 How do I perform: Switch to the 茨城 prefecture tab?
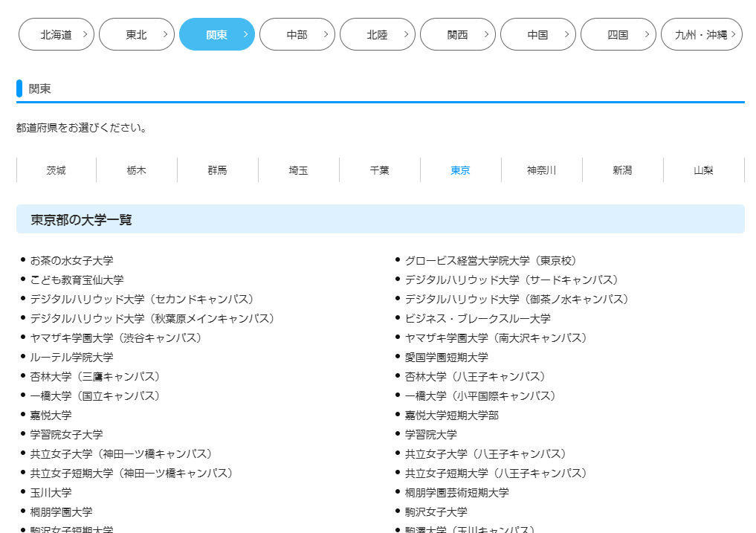pos(56,170)
